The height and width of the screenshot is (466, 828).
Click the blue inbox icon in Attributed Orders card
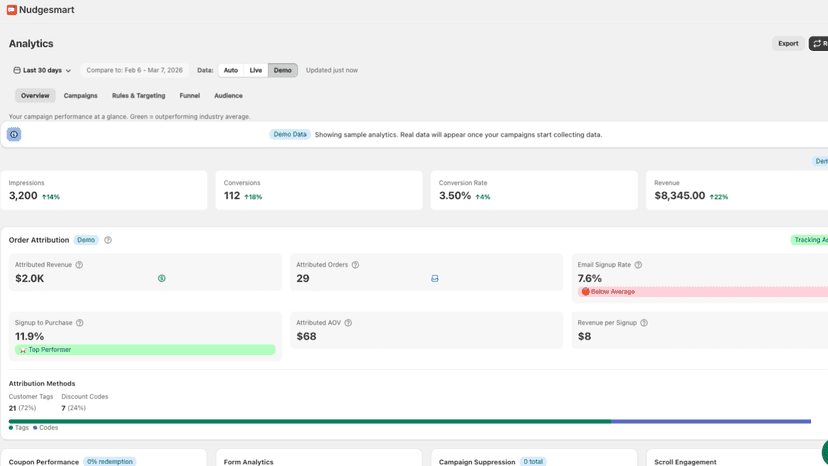point(435,278)
